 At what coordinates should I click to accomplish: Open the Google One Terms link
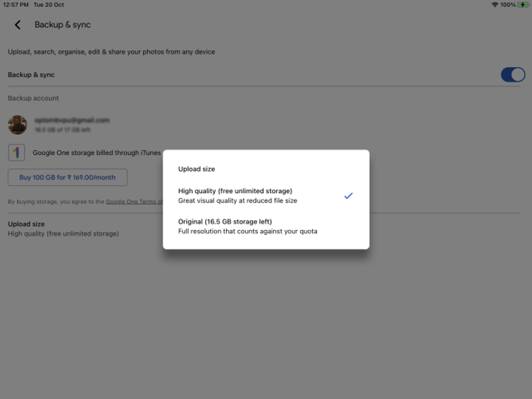click(x=134, y=202)
